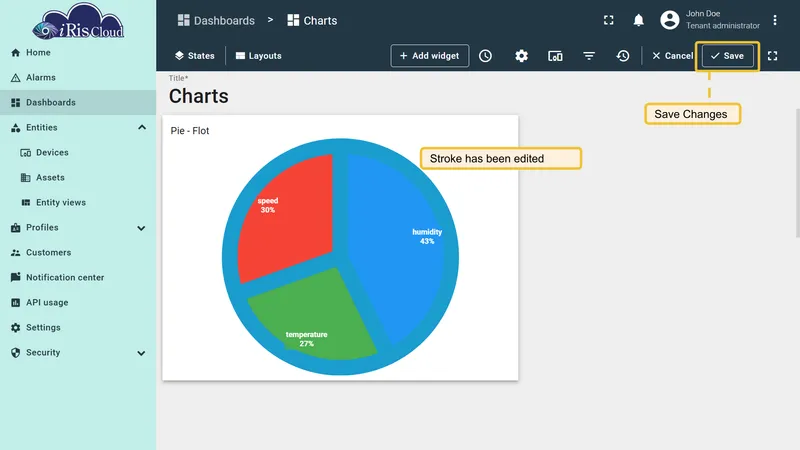This screenshot has height=450, width=800.
Task: Click Home house icon
Action: click(x=15, y=53)
